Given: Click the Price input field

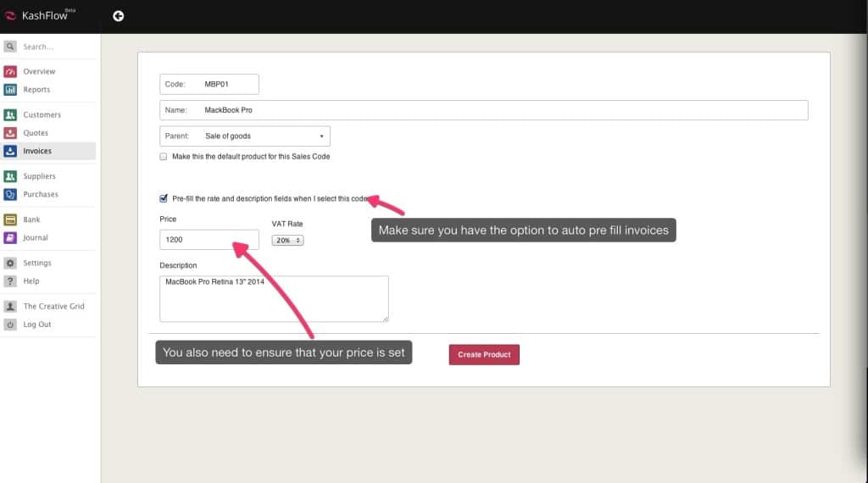Looking at the screenshot, I should 209,240.
